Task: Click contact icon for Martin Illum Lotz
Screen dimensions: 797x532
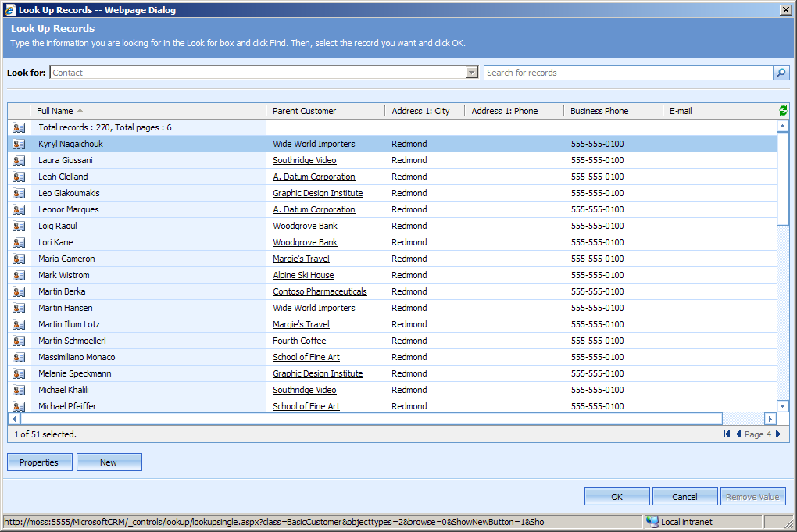Action: (19, 324)
